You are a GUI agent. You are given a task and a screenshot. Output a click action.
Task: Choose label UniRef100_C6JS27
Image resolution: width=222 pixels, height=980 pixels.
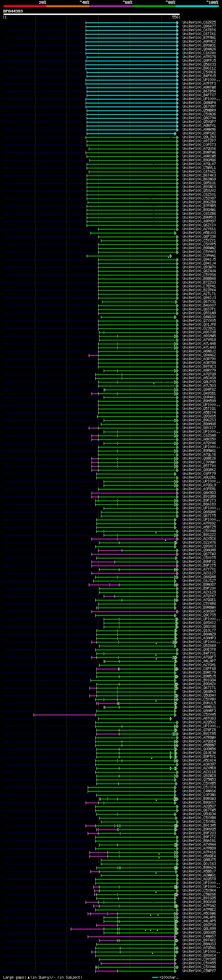(x=199, y=581)
